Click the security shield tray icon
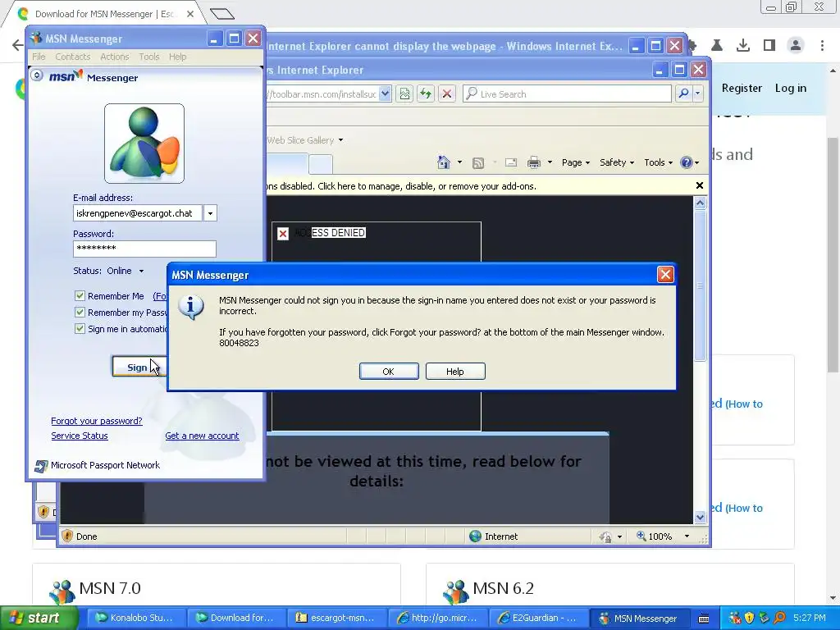840x630 pixels. (x=750, y=619)
